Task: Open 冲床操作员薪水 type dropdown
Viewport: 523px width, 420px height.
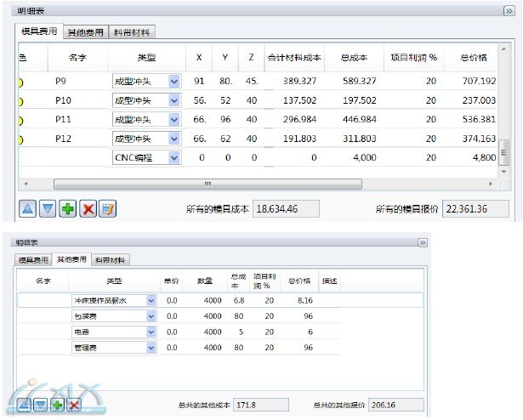Action: click(x=151, y=301)
